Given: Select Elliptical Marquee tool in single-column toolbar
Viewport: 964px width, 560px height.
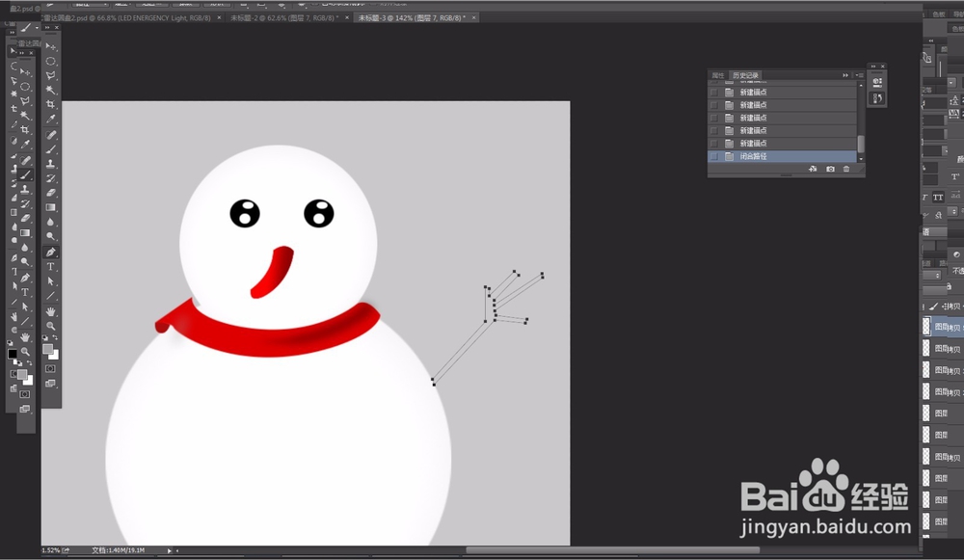Looking at the screenshot, I should click(50, 62).
